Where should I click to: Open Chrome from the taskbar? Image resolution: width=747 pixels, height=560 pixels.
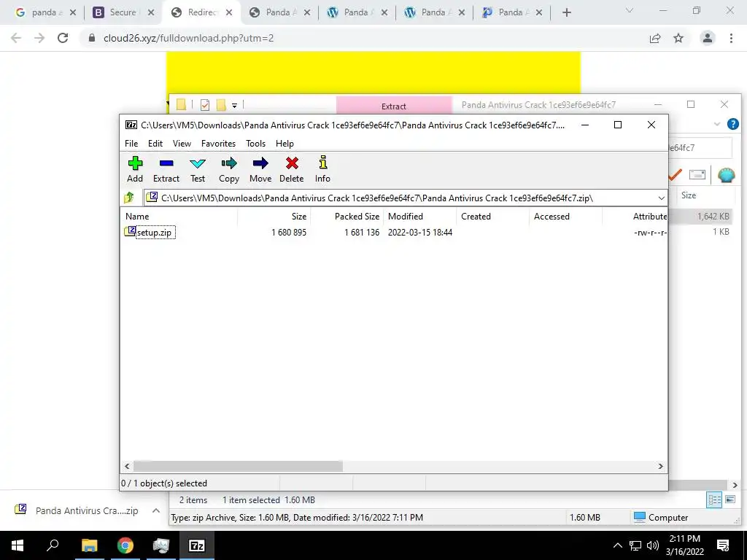(125, 545)
